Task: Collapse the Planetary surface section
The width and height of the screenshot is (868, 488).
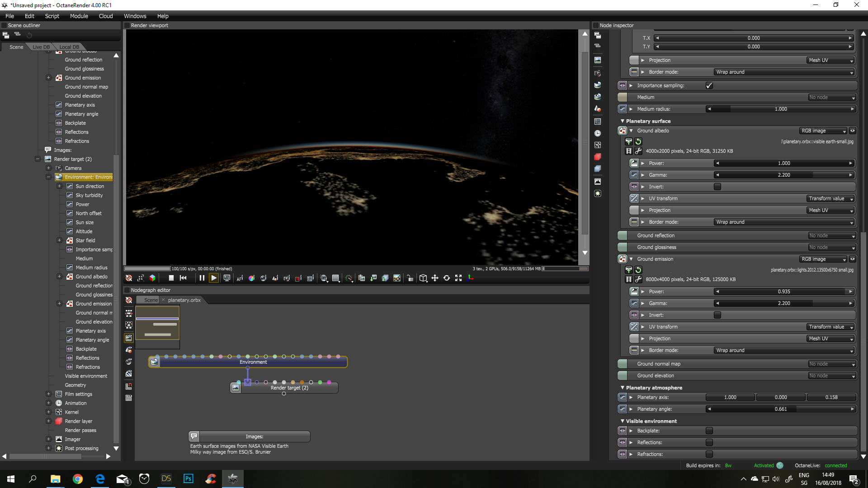Action: coord(622,121)
